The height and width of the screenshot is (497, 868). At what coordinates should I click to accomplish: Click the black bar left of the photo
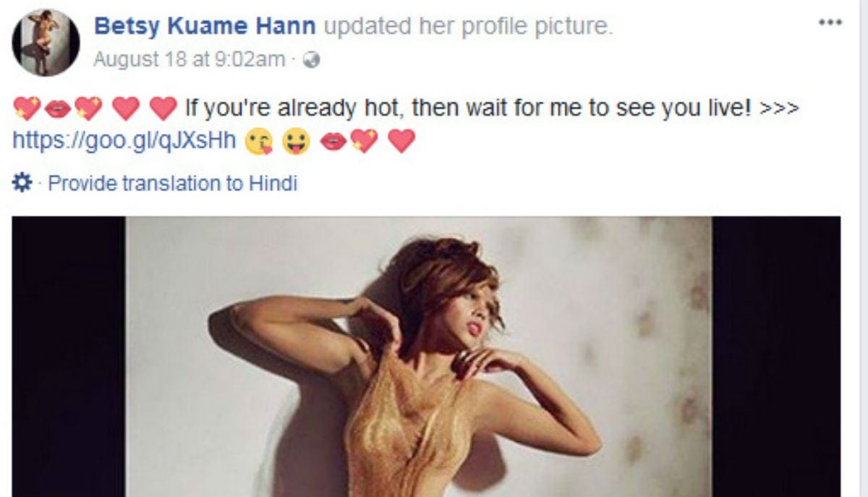point(69,357)
